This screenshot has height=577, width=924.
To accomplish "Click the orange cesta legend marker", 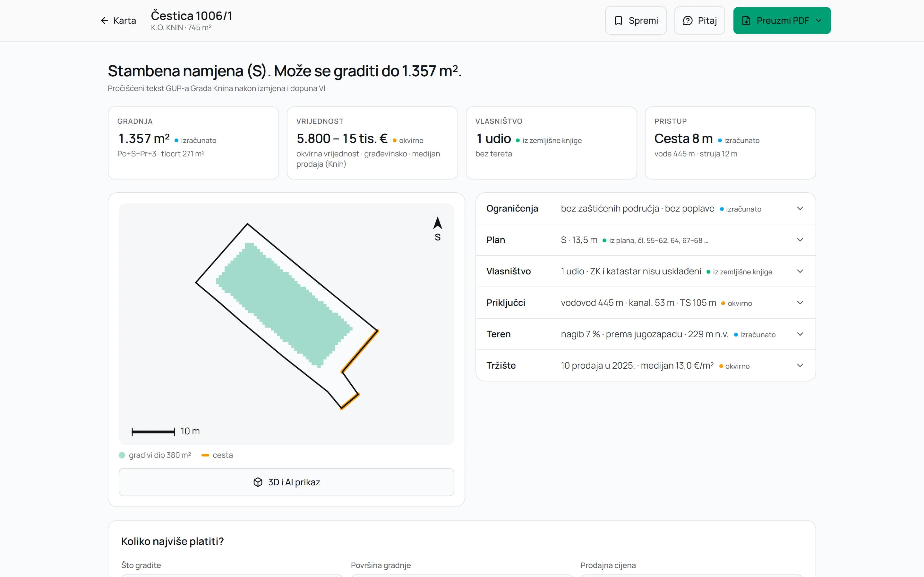I will [205, 455].
